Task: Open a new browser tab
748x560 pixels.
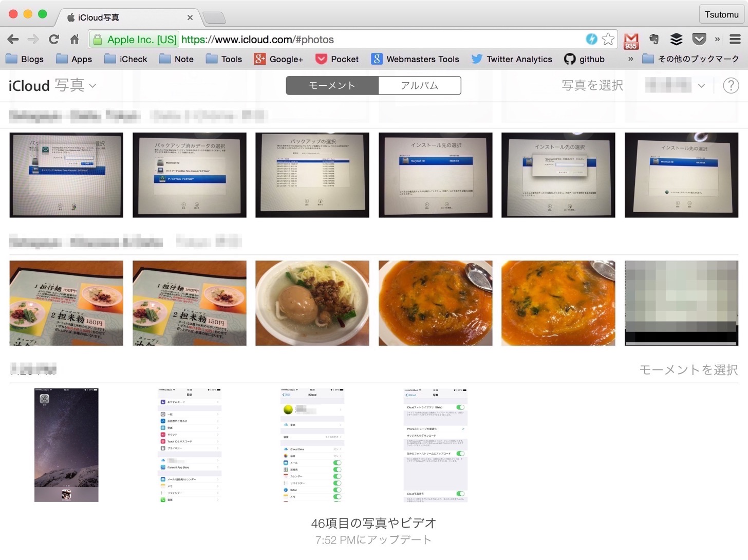Action: [214, 18]
